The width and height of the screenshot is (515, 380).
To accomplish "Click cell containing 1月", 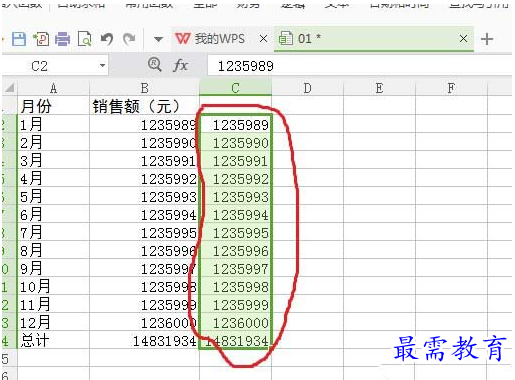I will coord(53,125).
